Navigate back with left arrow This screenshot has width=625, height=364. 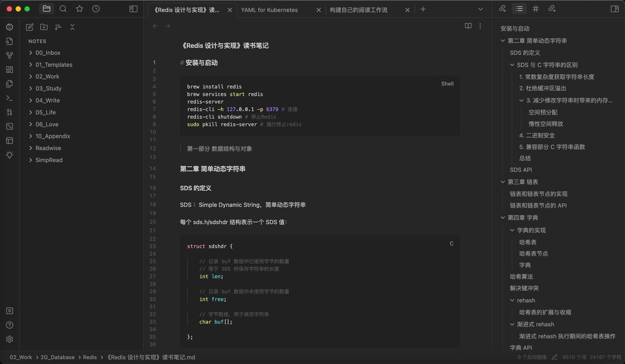[x=155, y=26]
